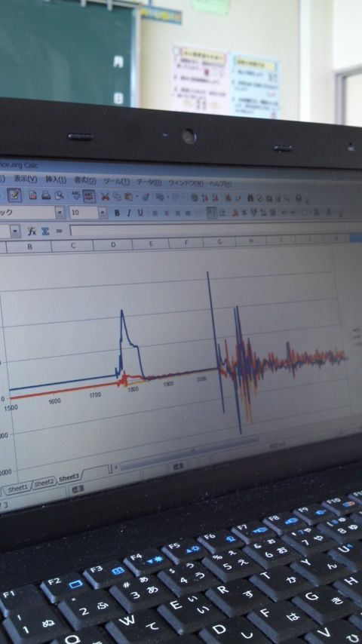This screenshot has width=362, height=644.
Task: Select column G header
Action: (219, 242)
